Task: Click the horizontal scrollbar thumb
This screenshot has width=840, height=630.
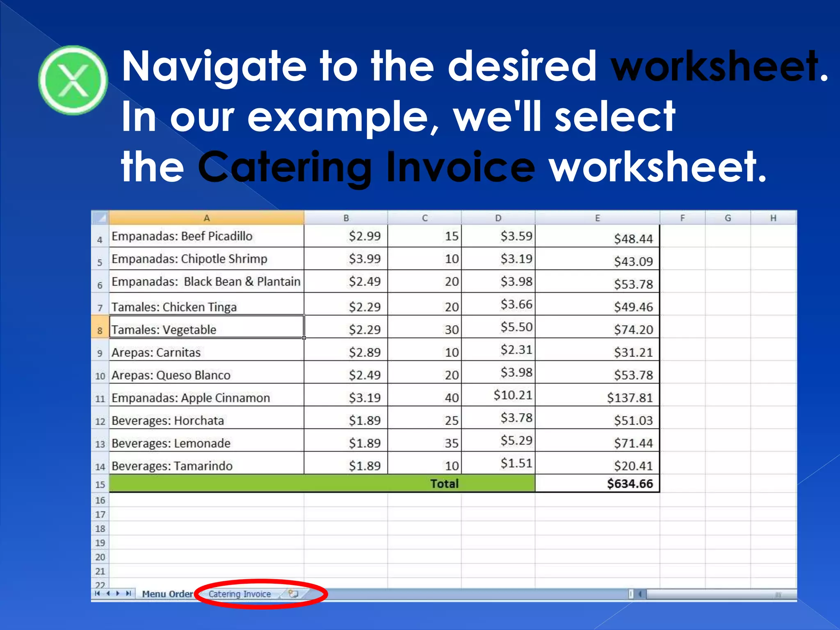Action: 721,594
